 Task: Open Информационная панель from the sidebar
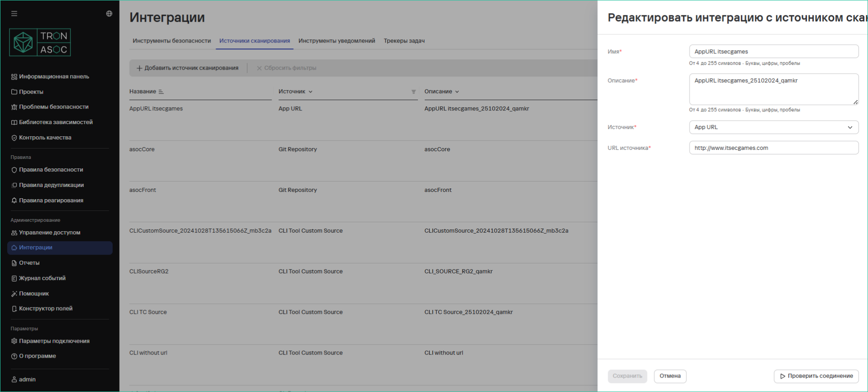click(x=53, y=76)
